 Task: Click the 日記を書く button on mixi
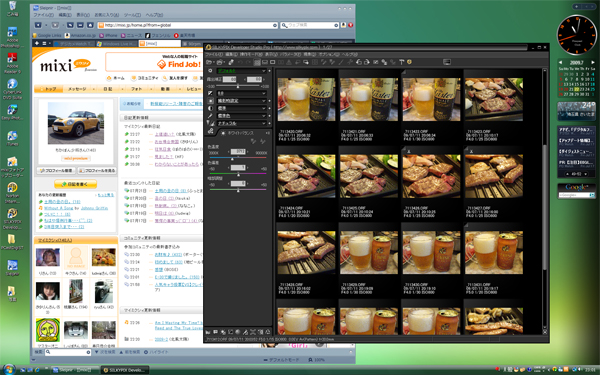(75, 184)
